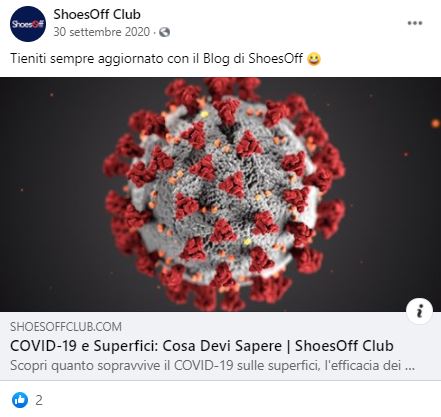This screenshot has height=417, width=441.
Task: Click the "30 settembre 2020" timestamp
Action: click(x=102, y=32)
